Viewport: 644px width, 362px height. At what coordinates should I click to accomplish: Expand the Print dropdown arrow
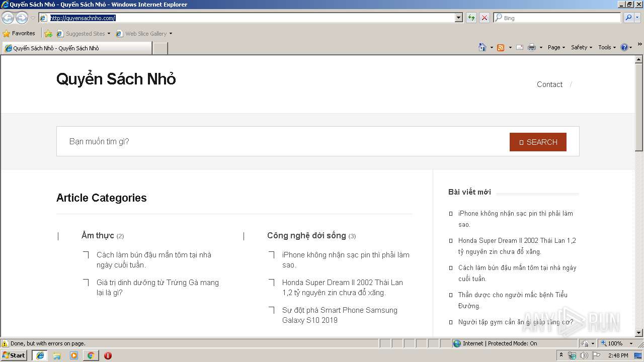click(x=541, y=47)
